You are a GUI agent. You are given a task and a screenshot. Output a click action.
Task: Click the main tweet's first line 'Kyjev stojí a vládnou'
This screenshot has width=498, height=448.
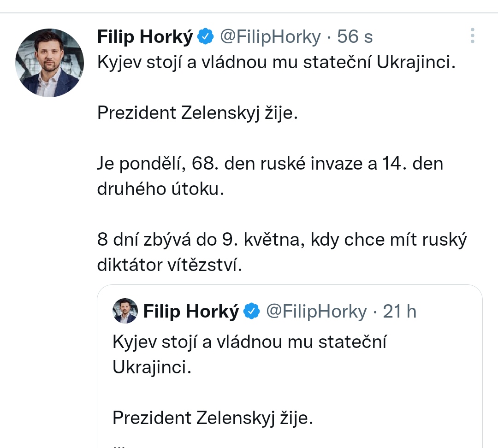276,63
